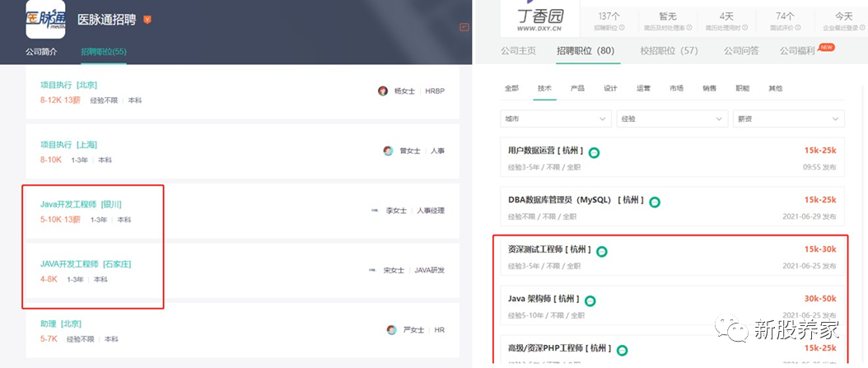
Task: Switch to the 公司简介 tab
Action: (x=41, y=52)
